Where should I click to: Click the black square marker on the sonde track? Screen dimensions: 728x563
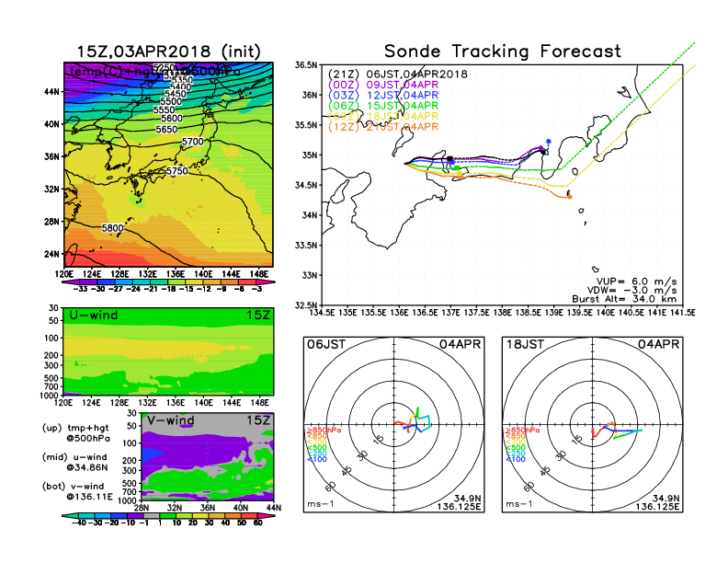(449, 159)
